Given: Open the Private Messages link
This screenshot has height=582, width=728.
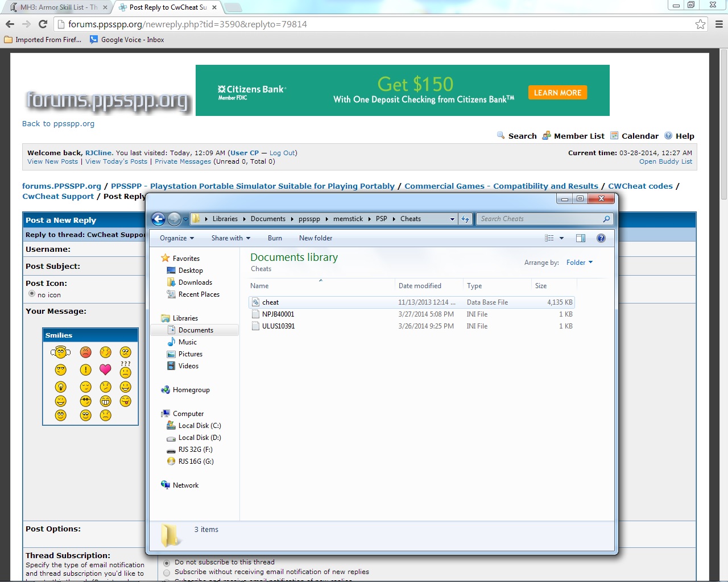Looking at the screenshot, I should tap(183, 161).
